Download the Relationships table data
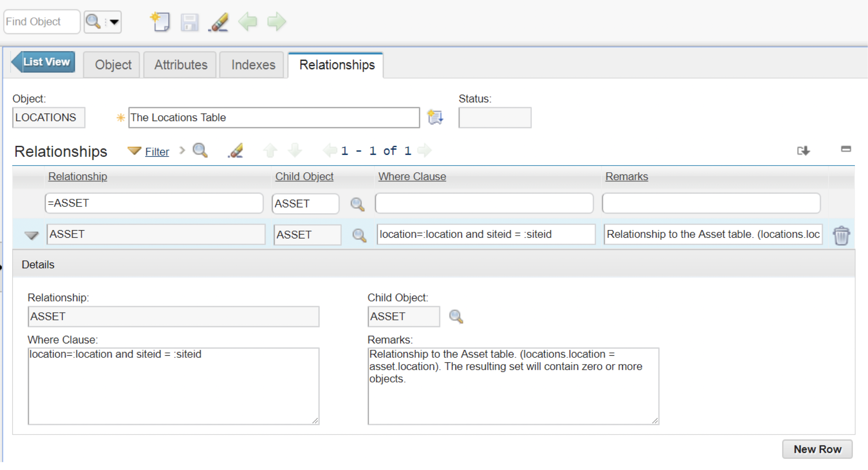The image size is (868, 470). pyautogui.click(x=803, y=151)
